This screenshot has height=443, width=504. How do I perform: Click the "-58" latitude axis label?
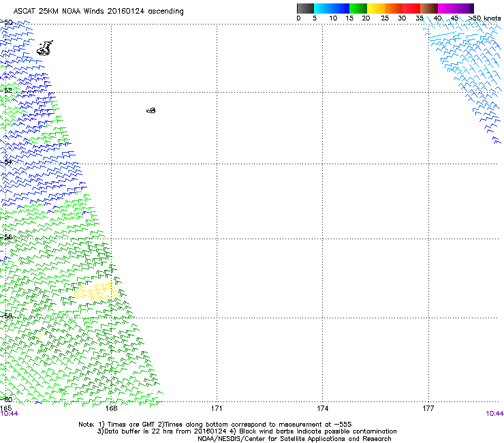tap(6, 316)
